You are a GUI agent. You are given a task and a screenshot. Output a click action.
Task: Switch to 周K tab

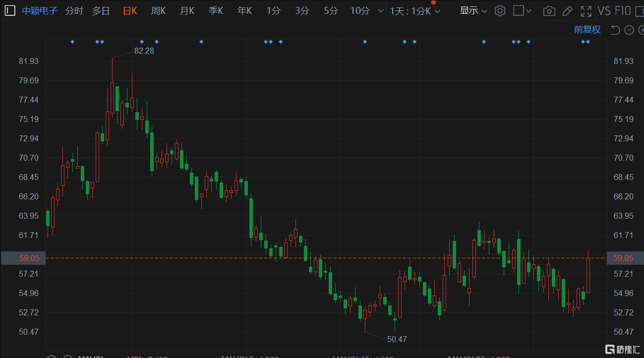(159, 11)
